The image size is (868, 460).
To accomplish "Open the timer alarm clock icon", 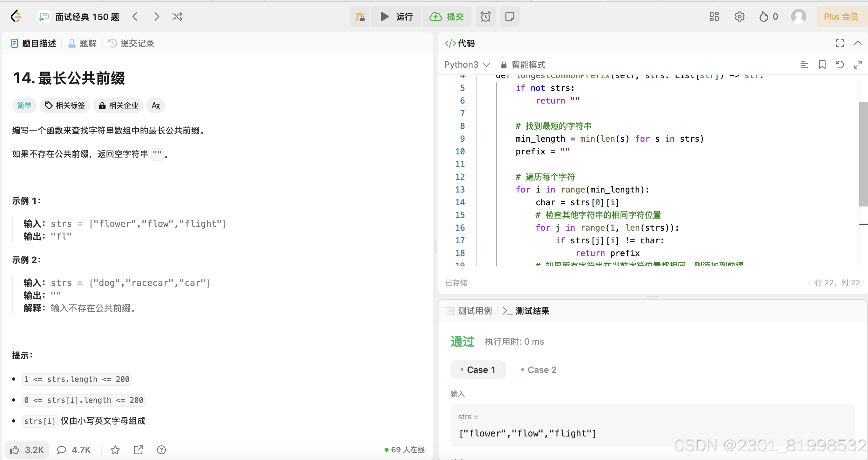I will (x=485, y=17).
